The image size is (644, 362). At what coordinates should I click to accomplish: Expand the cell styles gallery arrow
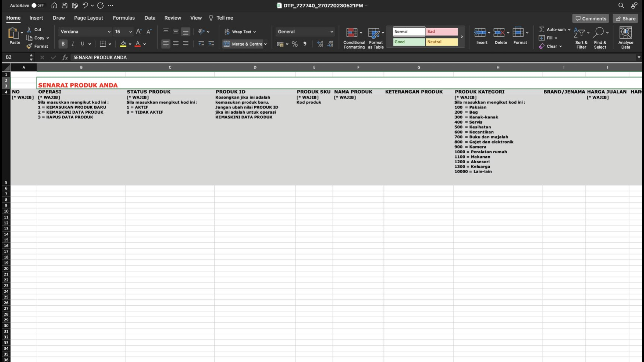(462, 37)
